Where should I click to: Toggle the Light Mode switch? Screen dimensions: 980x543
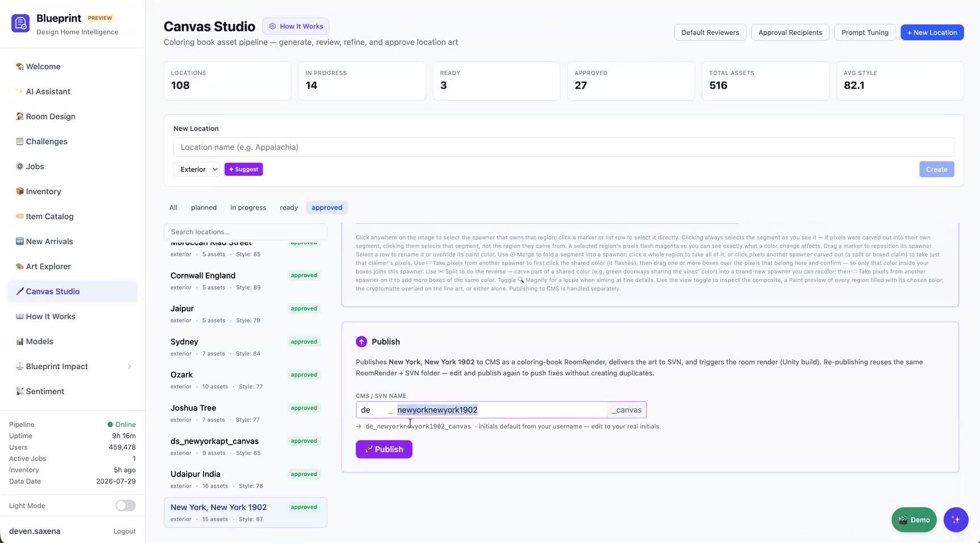(x=126, y=506)
